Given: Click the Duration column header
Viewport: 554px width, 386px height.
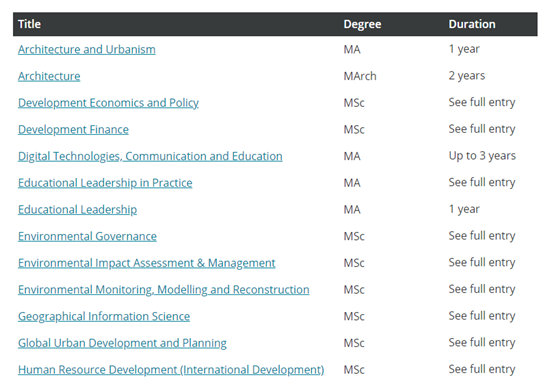Looking at the screenshot, I should pyautogui.click(x=472, y=24).
